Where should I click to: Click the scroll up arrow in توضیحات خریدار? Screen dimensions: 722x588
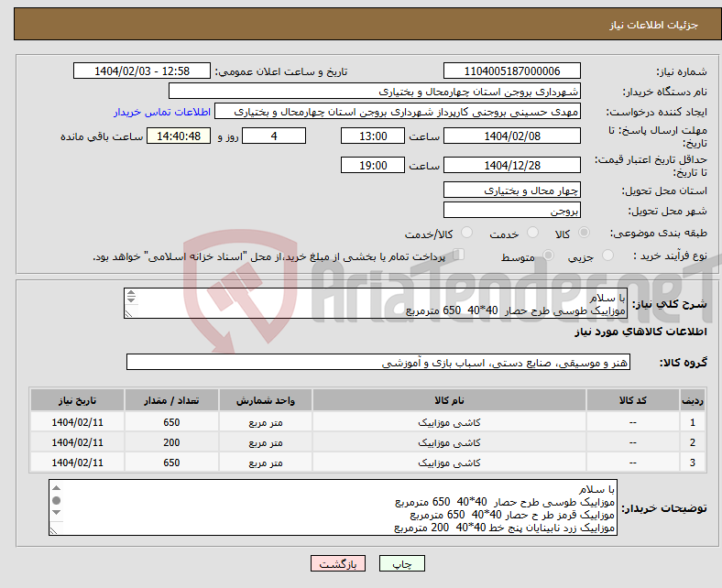(56, 488)
